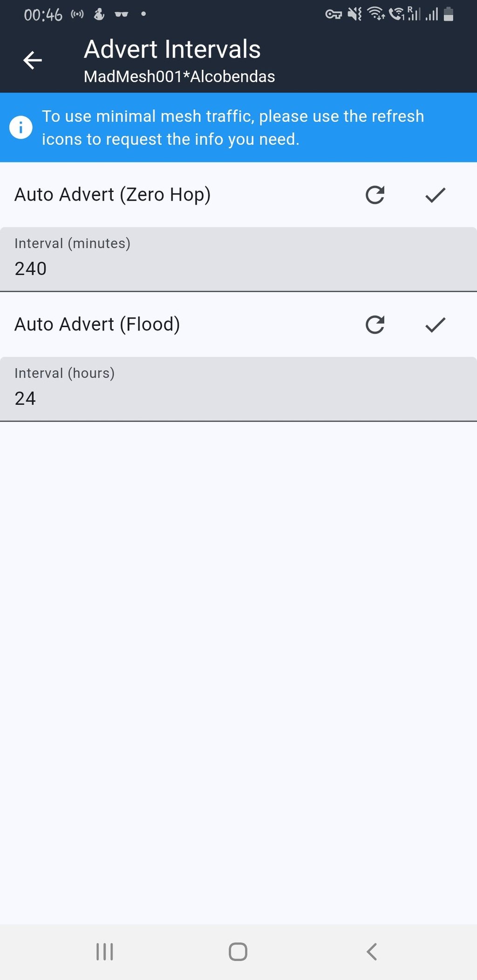Tap the Advert Intervals page title
This screenshot has height=980, width=477.
pyautogui.click(x=172, y=49)
